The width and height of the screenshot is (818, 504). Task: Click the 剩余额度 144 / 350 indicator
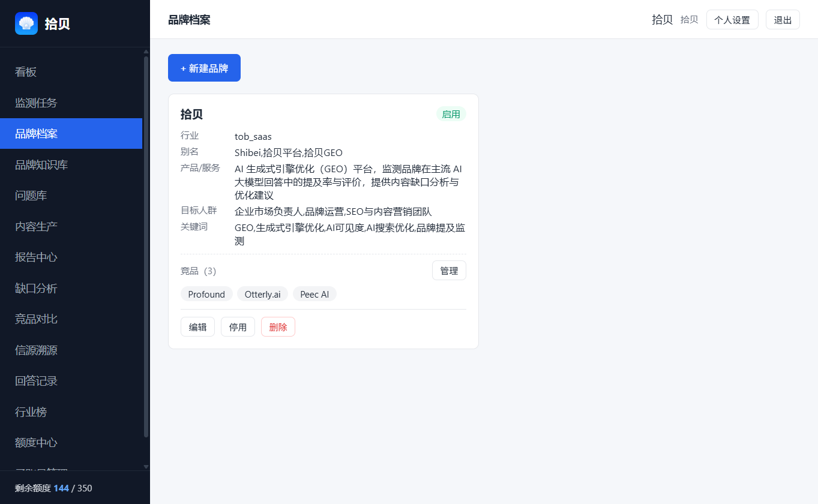[x=53, y=488]
